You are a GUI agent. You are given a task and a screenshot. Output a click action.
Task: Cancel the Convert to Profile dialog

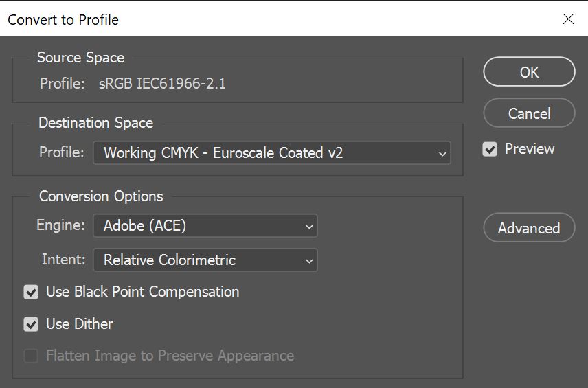529,113
